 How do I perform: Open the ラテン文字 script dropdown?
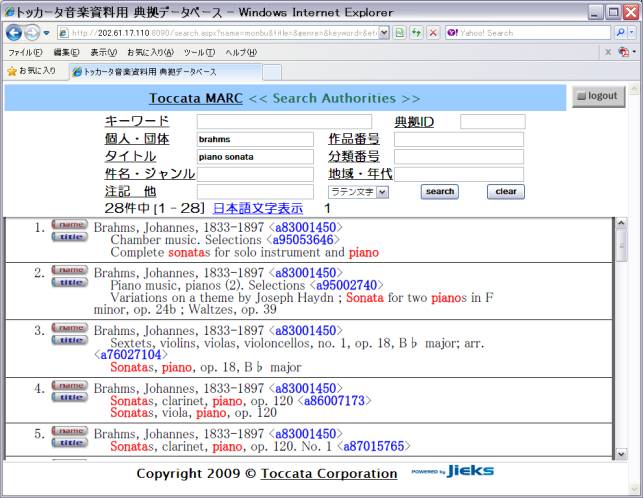tap(358, 192)
